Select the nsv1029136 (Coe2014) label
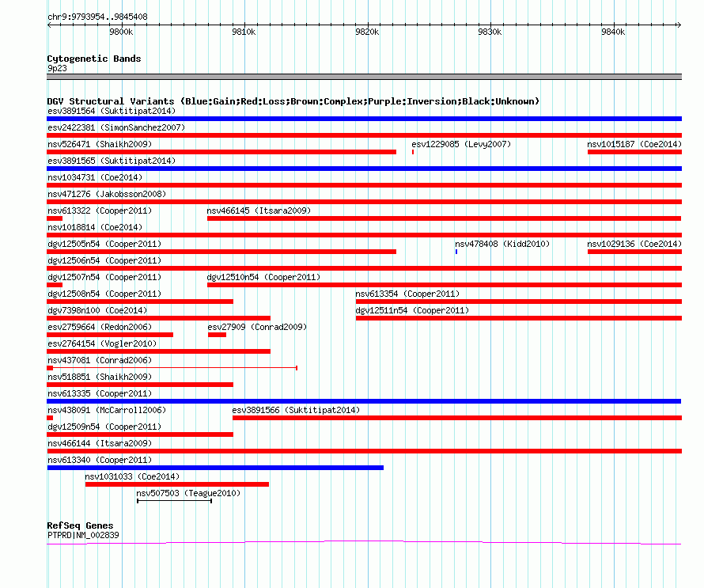This screenshot has width=704, height=588. point(634,244)
